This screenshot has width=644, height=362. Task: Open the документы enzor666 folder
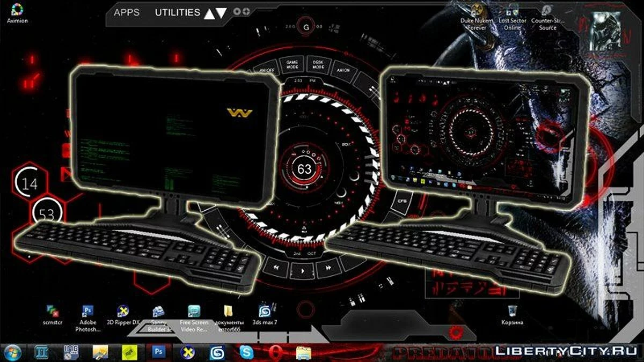[229, 318]
